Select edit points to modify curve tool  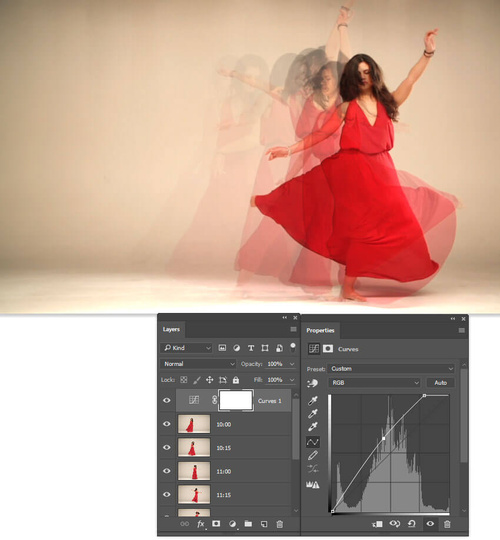312,442
